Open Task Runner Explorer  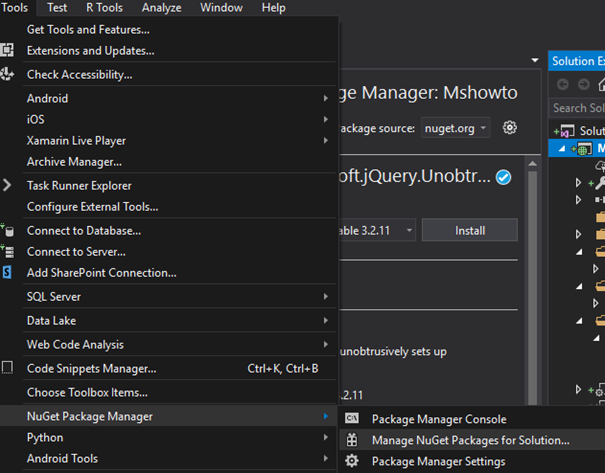(x=169, y=186)
